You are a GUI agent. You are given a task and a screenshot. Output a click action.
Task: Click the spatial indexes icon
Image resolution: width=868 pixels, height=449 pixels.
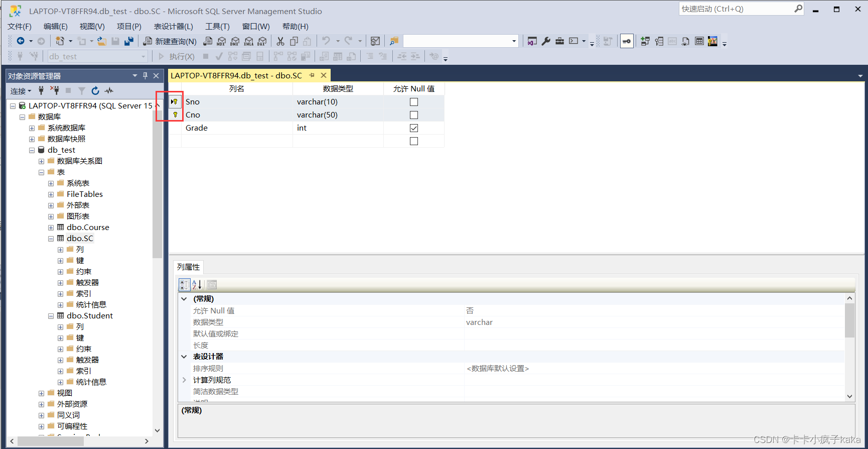[712, 41]
